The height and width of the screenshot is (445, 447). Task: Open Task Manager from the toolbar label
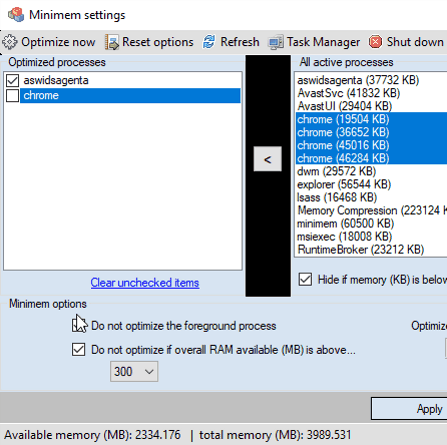click(x=323, y=42)
